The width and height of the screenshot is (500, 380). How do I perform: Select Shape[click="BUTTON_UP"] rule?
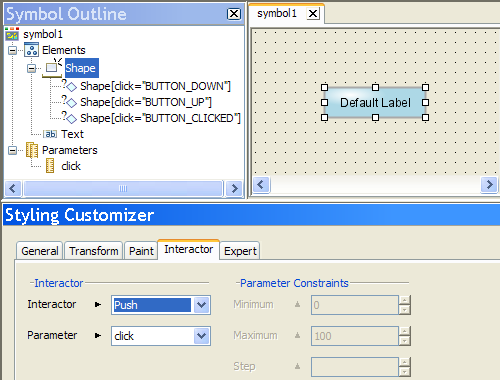click(x=146, y=102)
